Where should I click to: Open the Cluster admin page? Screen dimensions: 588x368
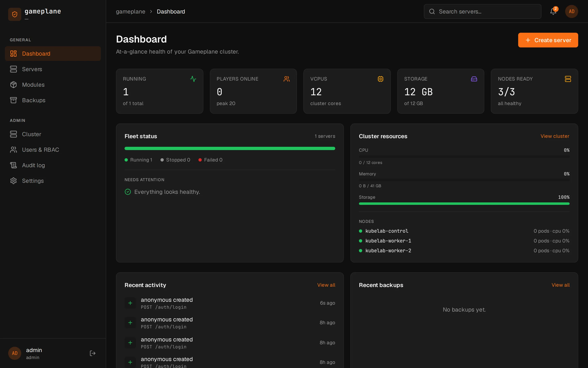53,134
